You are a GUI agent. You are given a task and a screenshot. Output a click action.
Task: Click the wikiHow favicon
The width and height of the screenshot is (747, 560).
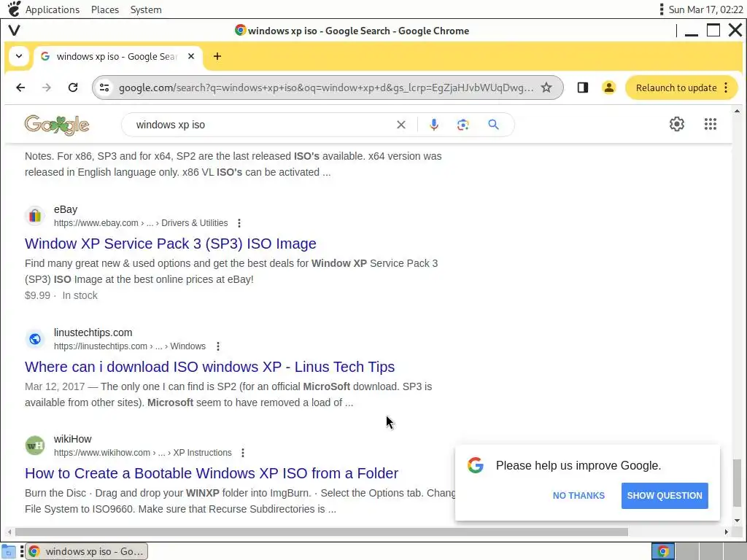click(35, 446)
